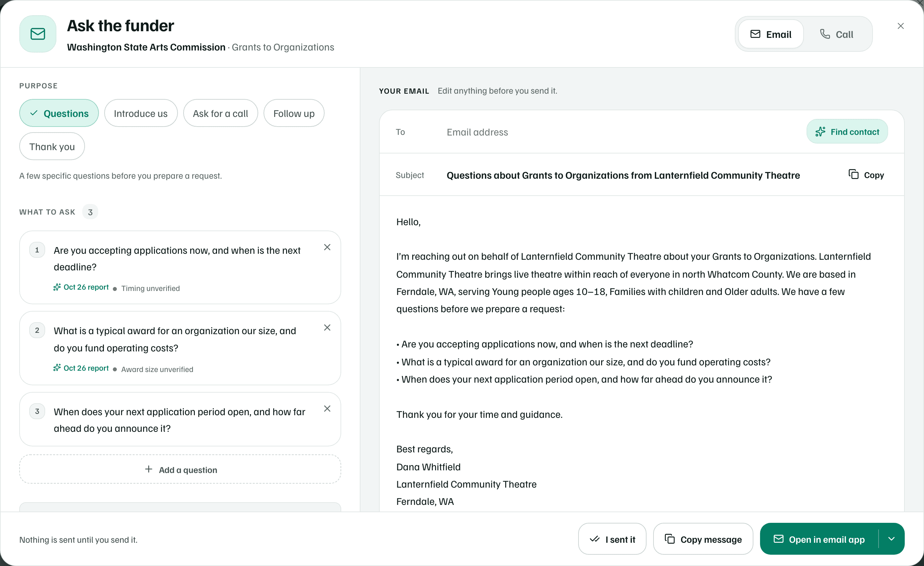This screenshot has height=566, width=924.
Task: Click Find contact button
Action: [847, 132]
